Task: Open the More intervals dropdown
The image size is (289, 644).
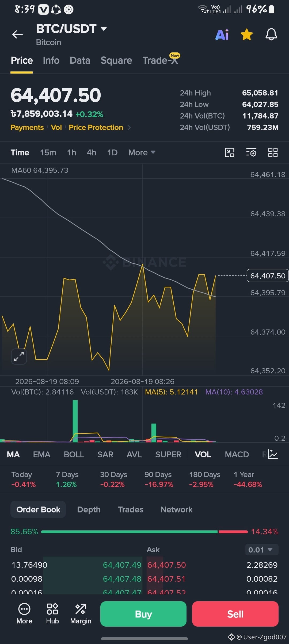Action: (142, 152)
